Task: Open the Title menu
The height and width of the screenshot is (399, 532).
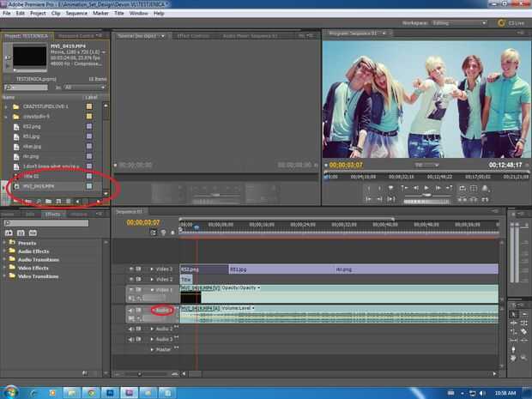Action: coord(119,13)
